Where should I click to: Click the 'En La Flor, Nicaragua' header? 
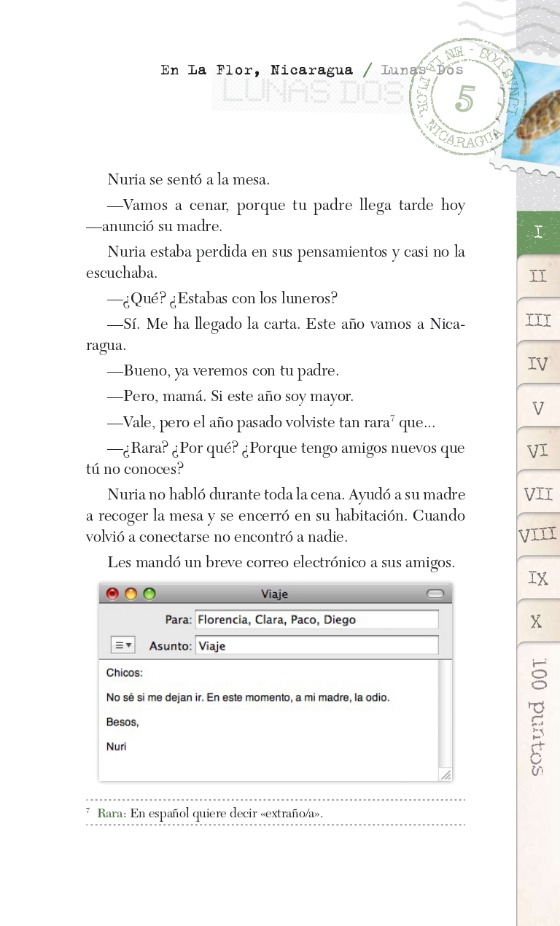point(257,71)
